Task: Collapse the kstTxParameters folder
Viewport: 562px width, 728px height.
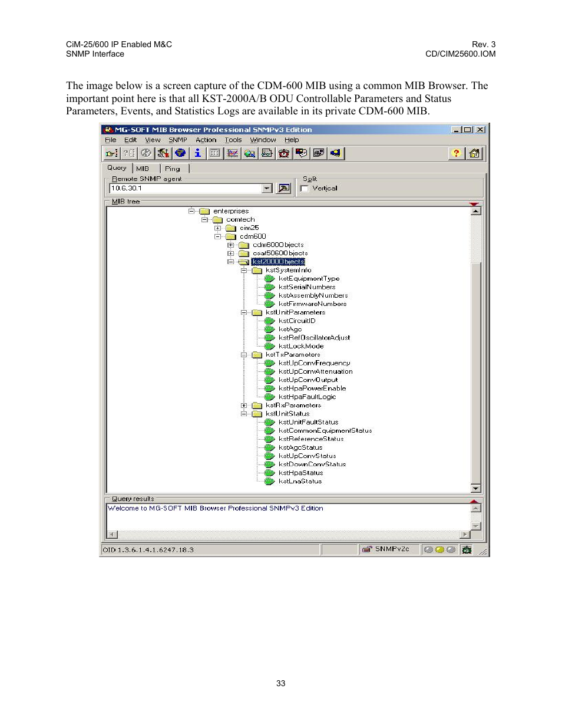Action: coord(243,355)
